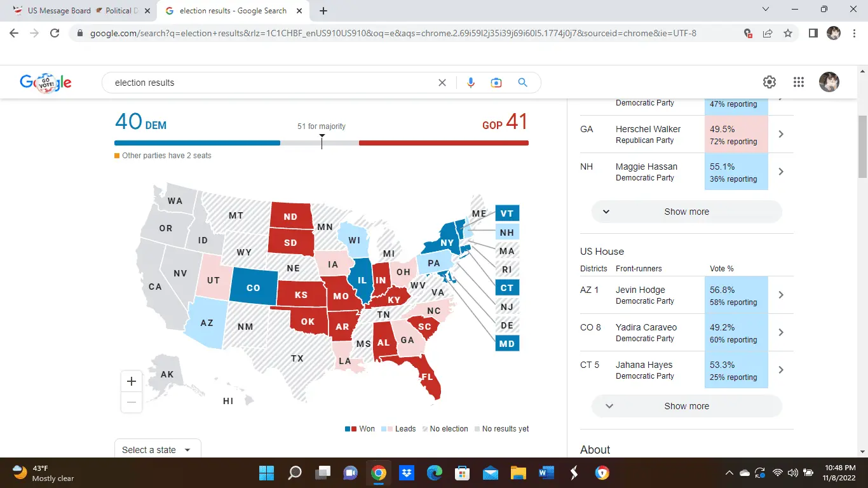Clear the search box with the X
The image size is (868, 488).
pos(442,83)
